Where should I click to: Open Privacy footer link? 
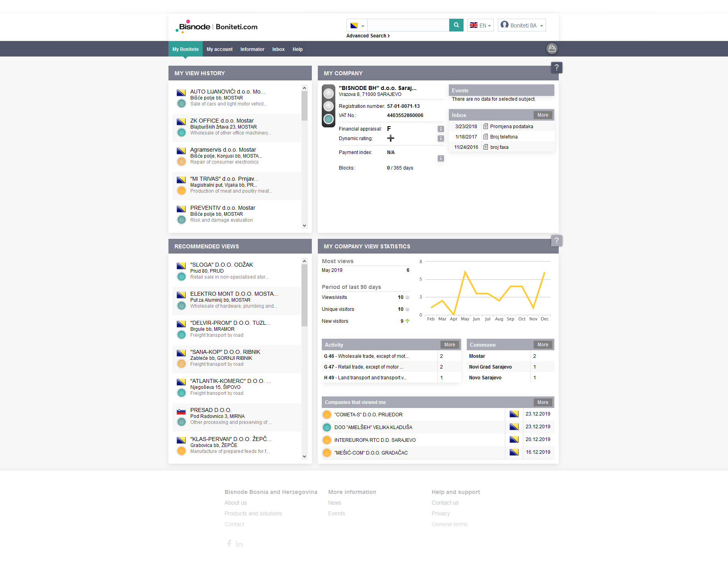[x=440, y=513]
